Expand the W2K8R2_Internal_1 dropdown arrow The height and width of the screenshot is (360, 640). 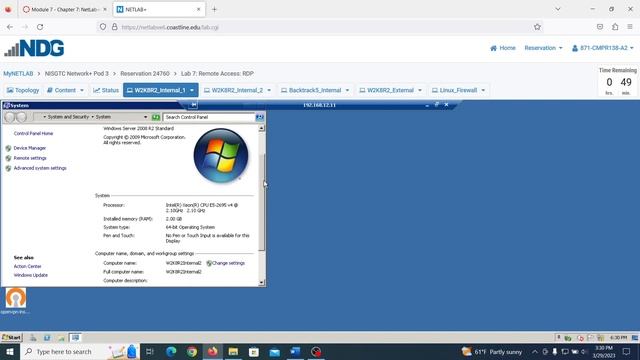[x=192, y=90]
